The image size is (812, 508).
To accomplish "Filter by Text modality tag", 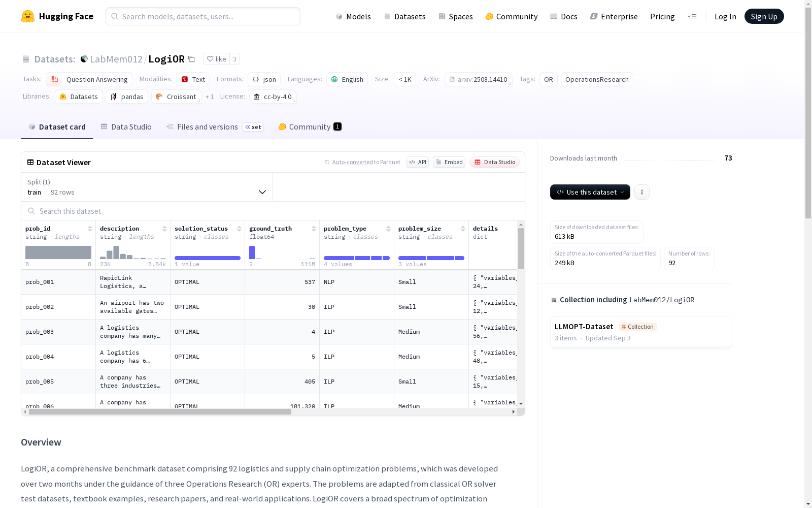I will point(193,79).
